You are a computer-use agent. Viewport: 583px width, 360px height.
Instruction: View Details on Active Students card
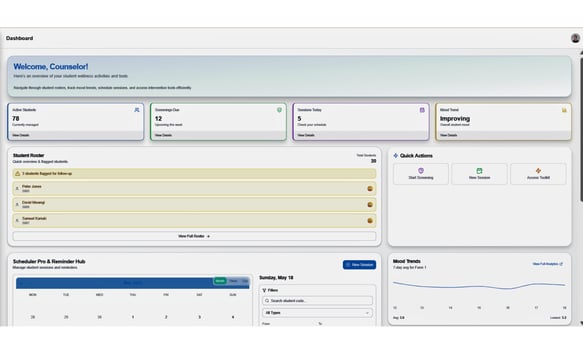[x=21, y=135]
